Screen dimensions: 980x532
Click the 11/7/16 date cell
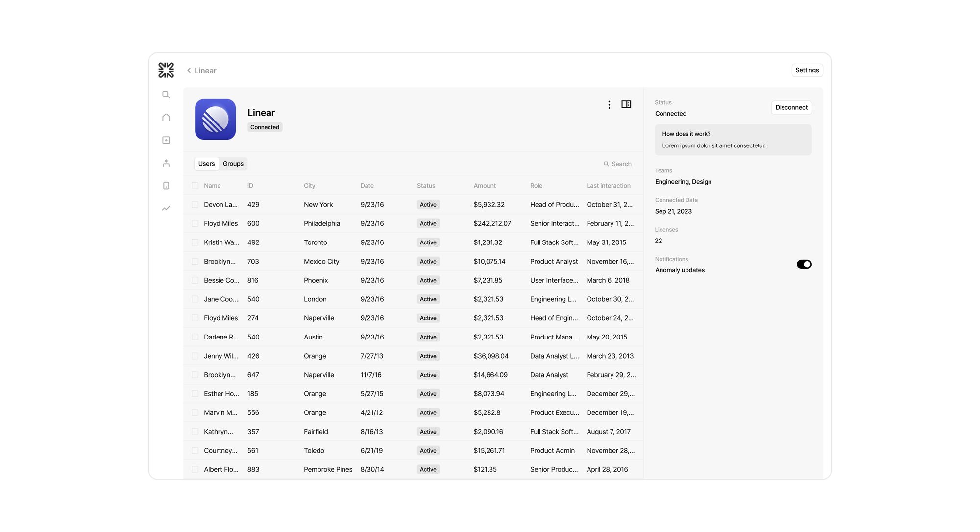coord(371,375)
